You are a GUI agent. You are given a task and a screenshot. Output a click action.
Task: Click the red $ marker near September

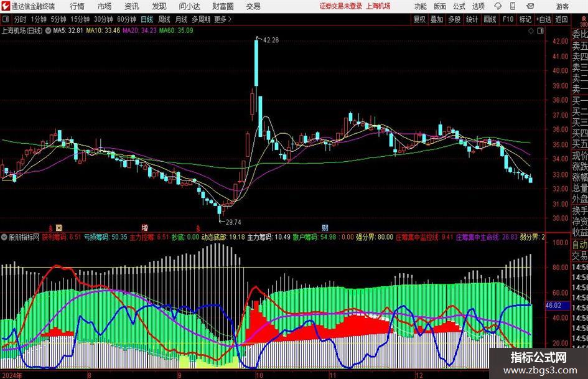[198, 228]
